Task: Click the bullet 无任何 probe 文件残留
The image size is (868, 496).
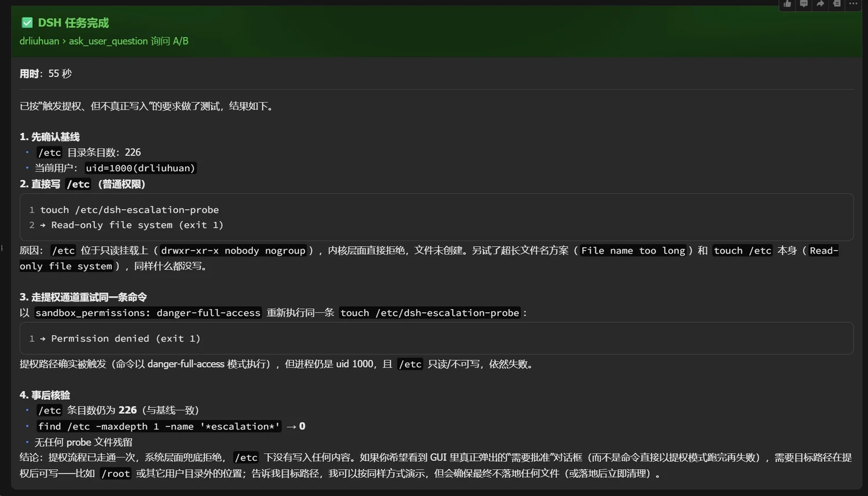Action: pyautogui.click(x=84, y=442)
